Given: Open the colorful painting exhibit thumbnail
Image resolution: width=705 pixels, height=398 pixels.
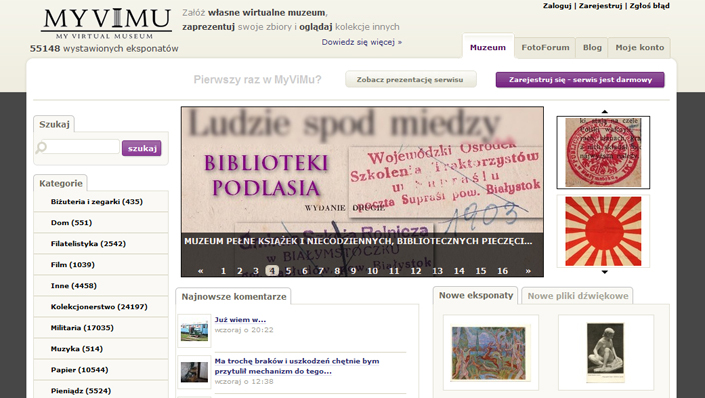Looking at the screenshot, I should pyautogui.click(x=491, y=353).
